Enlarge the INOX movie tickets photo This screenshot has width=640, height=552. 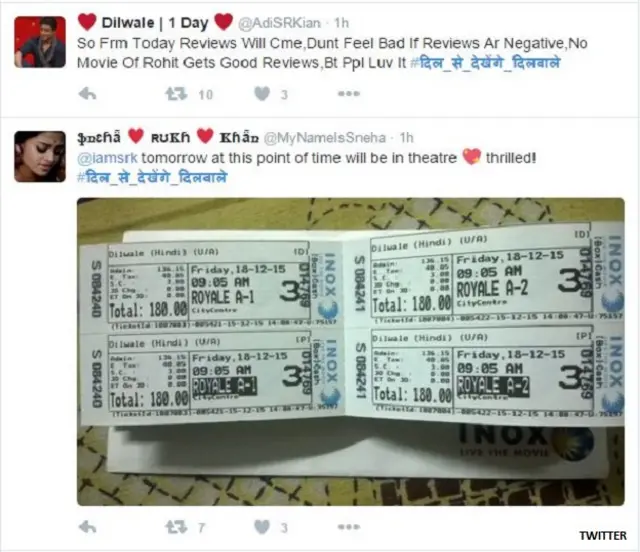[x=351, y=352]
